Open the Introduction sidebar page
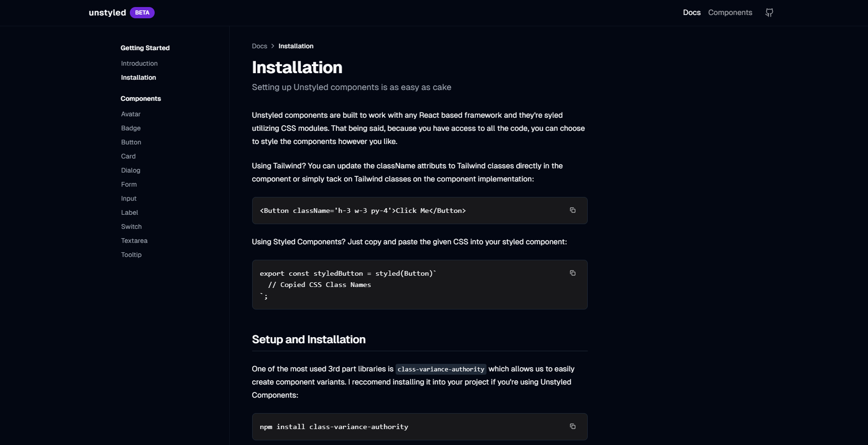Image resolution: width=868 pixels, height=445 pixels. click(139, 63)
